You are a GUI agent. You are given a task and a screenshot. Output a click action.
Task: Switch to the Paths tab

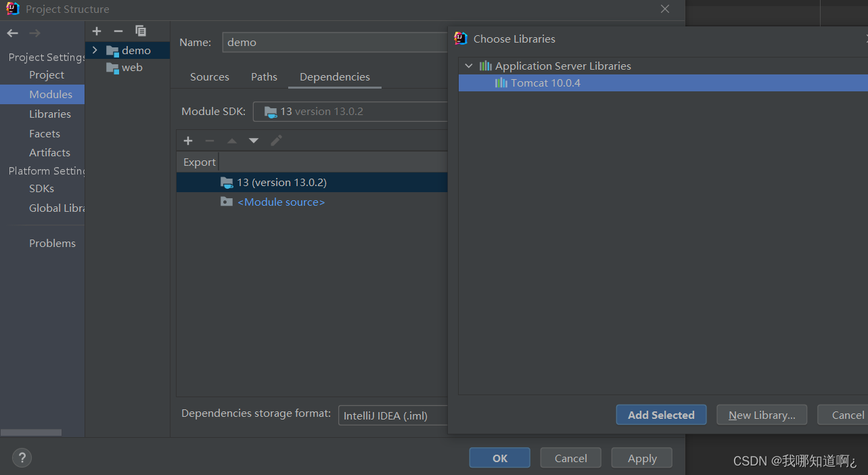[x=264, y=77]
